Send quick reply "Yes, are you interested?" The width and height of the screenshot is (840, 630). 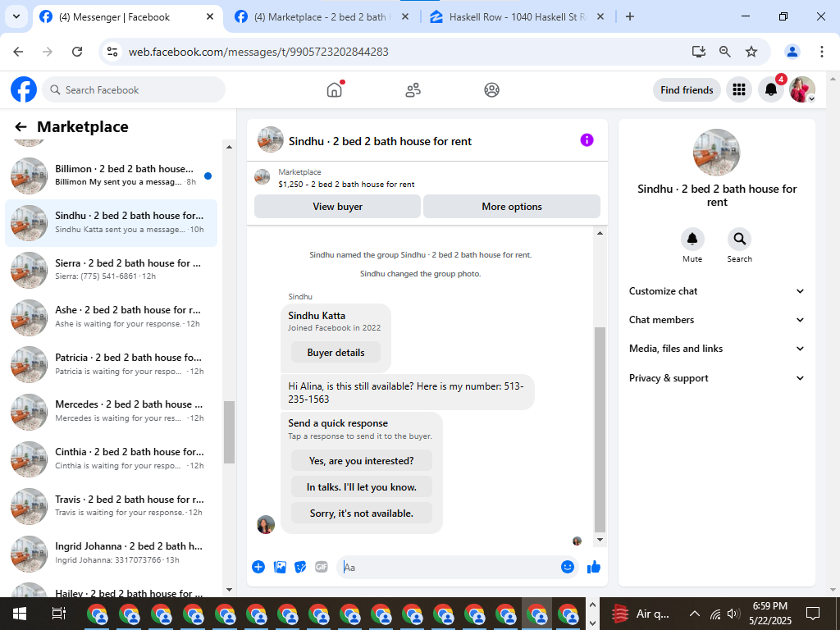click(x=362, y=461)
